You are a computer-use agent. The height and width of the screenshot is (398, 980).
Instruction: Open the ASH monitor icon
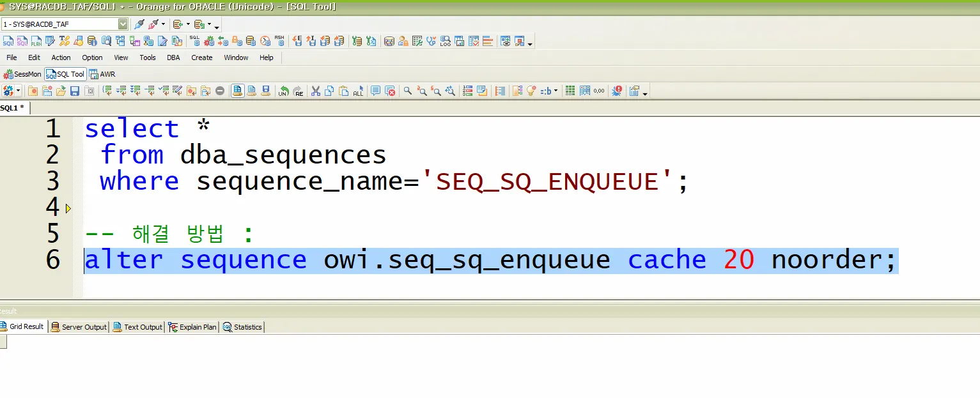pos(279,42)
